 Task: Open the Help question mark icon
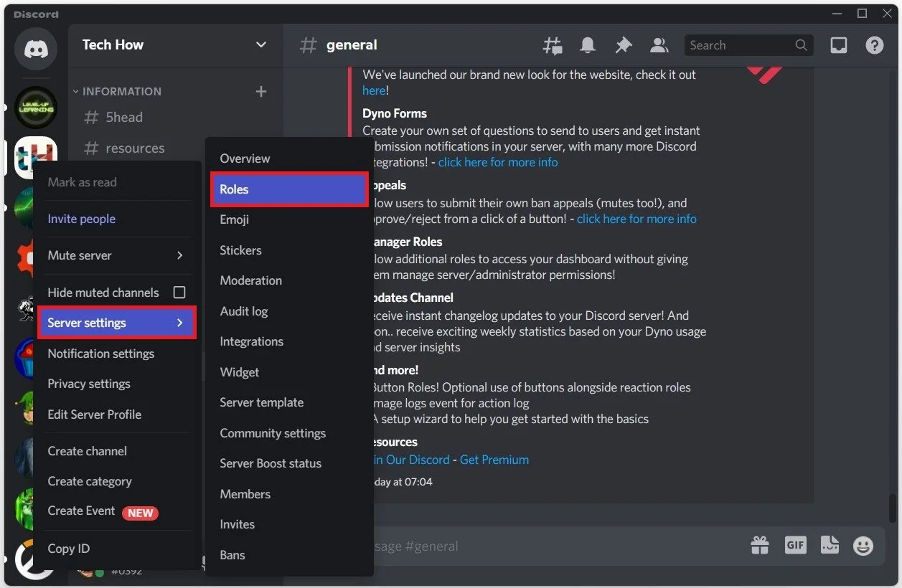[x=874, y=45]
